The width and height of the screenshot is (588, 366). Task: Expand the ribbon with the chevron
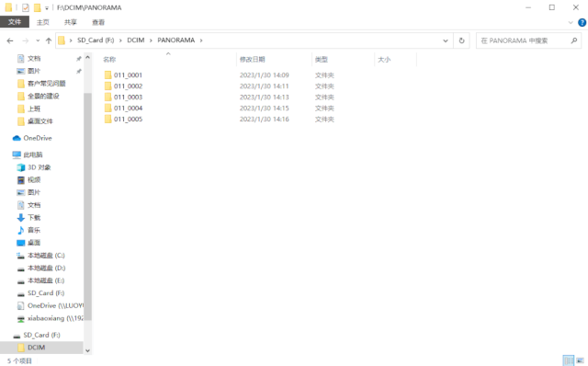(571, 22)
